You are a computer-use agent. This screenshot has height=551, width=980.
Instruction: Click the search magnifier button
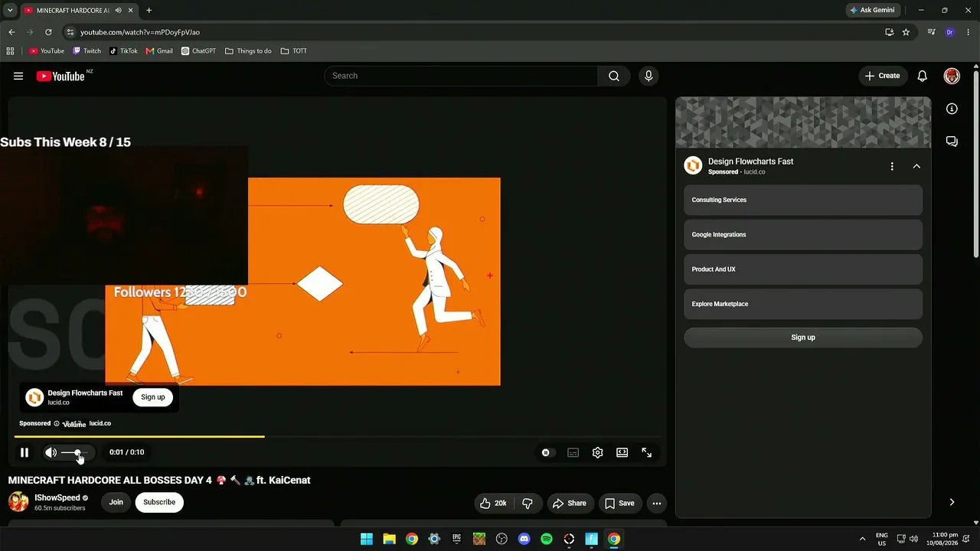pos(614,76)
